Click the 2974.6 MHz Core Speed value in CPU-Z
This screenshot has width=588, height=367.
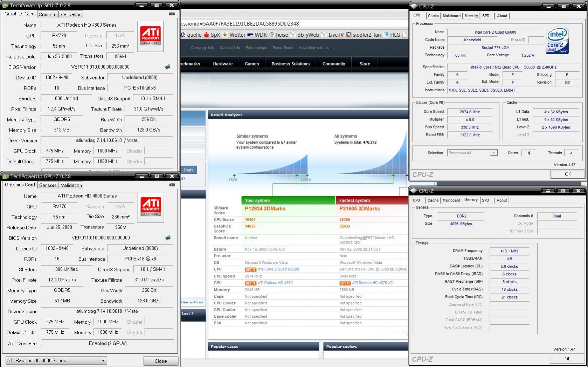point(470,112)
